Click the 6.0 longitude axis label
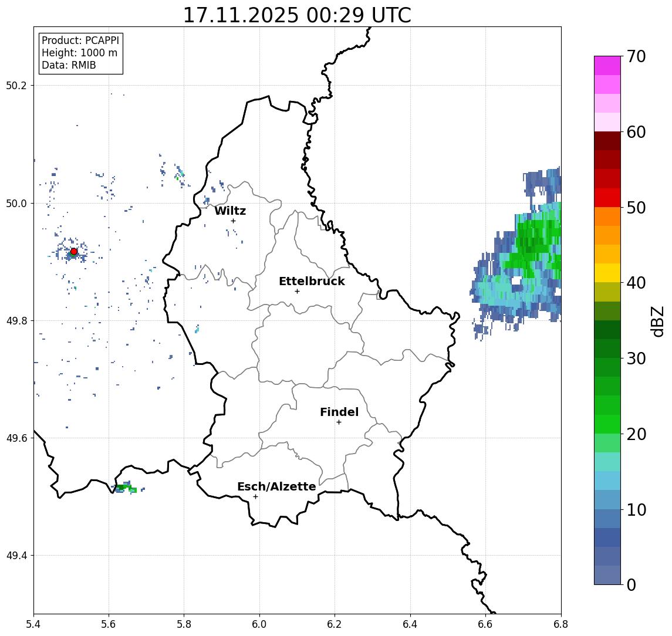672x636 pixels. click(259, 624)
